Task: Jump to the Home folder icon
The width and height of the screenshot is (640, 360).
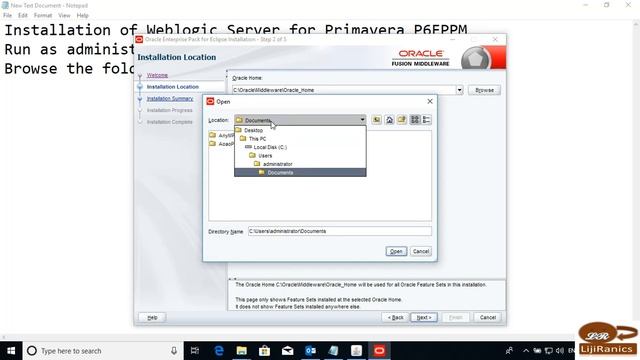Action: coord(389,120)
